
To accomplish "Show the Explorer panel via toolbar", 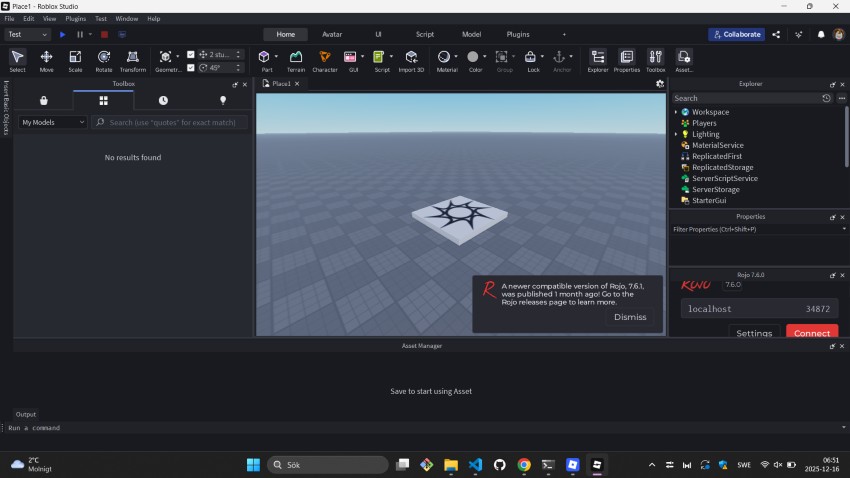I will click(598, 60).
